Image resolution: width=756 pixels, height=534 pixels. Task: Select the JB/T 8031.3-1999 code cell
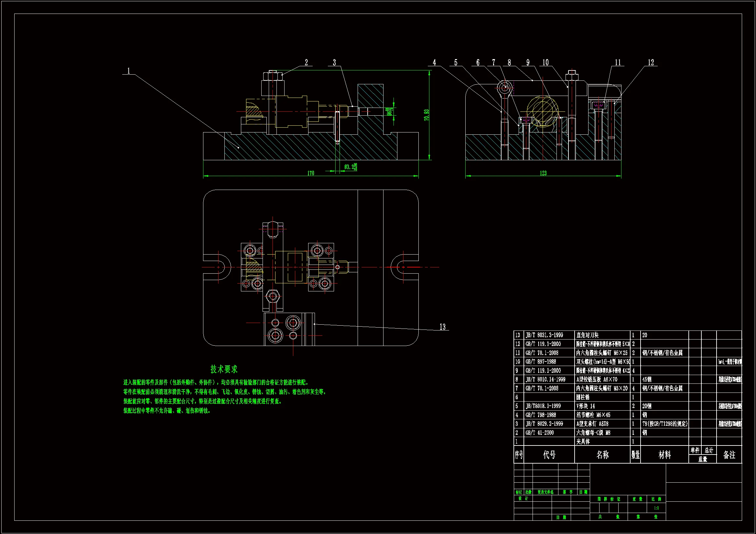tap(544, 335)
